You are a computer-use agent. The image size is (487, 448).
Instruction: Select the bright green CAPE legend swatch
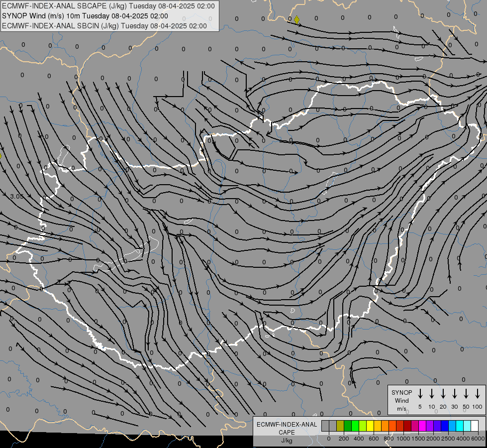pyautogui.click(x=355, y=426)
